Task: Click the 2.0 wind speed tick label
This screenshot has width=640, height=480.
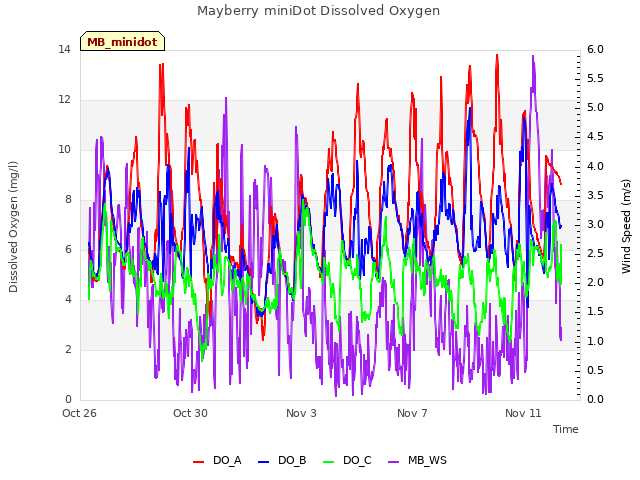Action: coord(595,283)
